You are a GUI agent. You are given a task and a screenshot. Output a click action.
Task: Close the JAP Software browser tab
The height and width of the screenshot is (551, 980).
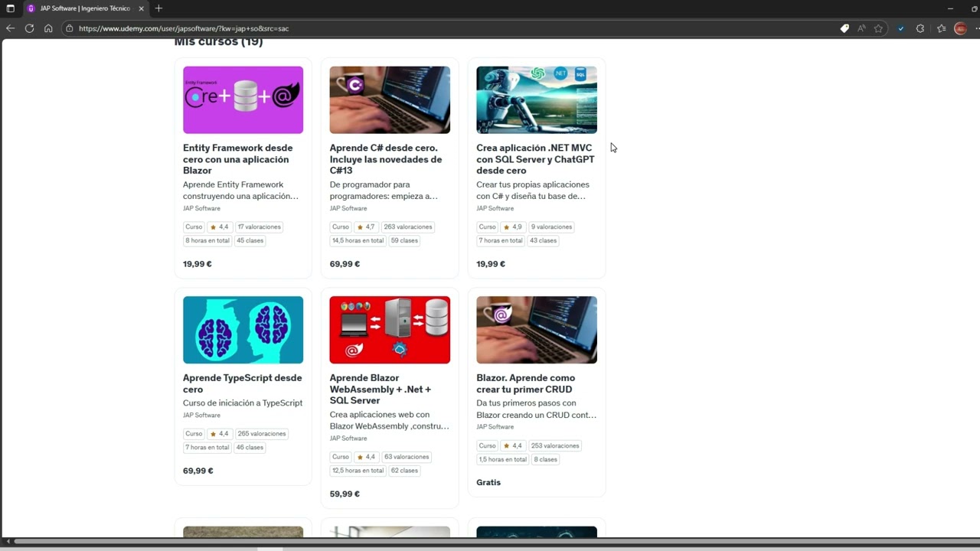point(141,8)
